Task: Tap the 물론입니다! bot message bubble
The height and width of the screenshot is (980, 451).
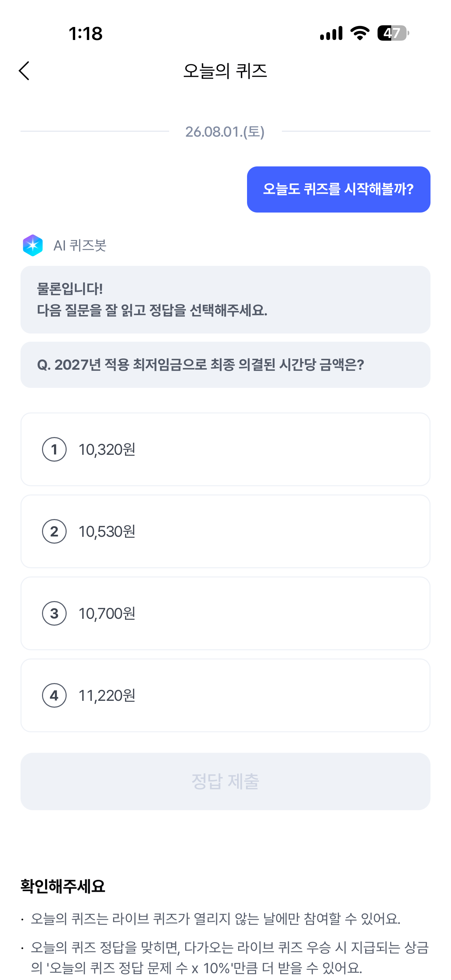Action: [225, 300]
